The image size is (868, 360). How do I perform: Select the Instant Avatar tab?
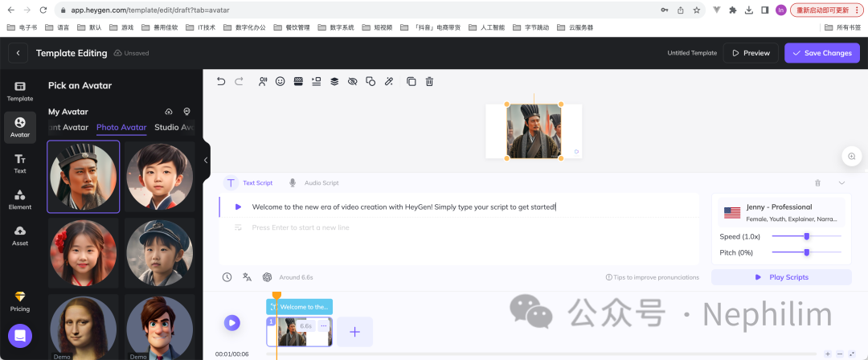(x=68, y=128)
